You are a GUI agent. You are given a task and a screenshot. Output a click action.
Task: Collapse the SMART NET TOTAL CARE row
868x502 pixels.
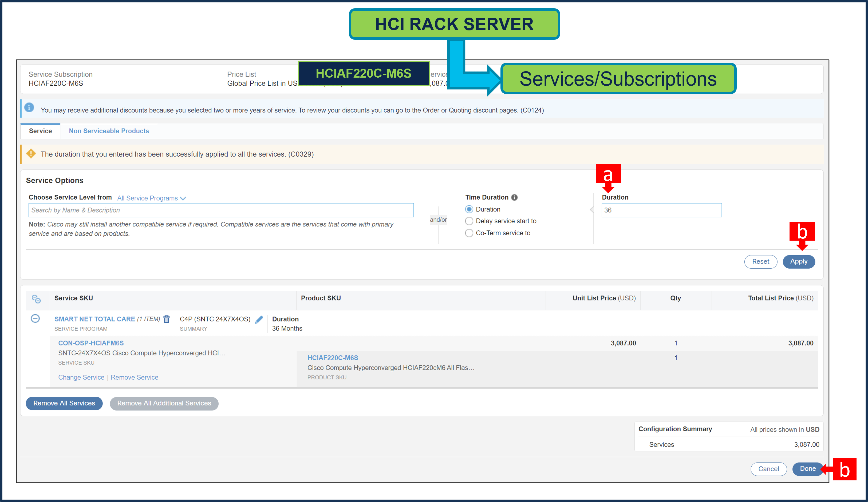point(35,318)
